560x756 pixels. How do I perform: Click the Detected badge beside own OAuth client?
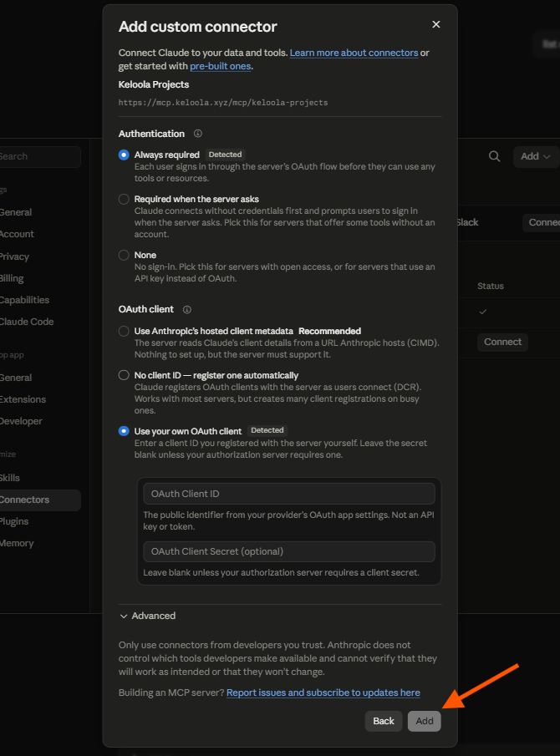[267, 430]
